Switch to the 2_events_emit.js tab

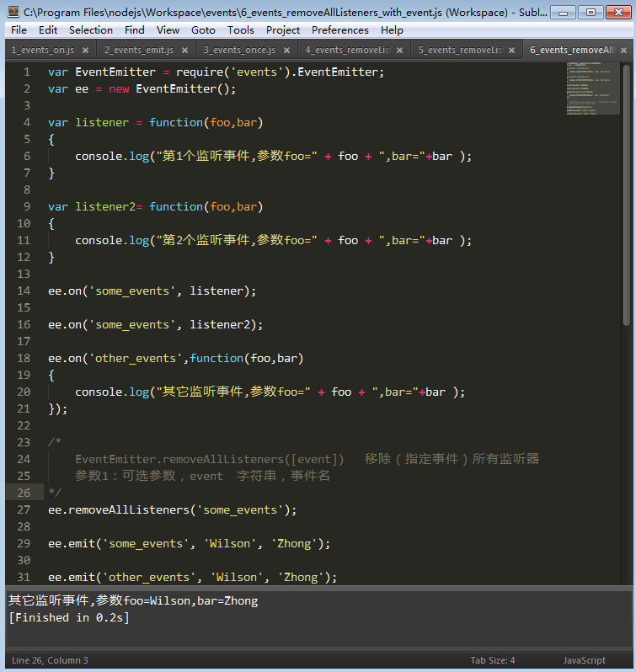click(x=139, y=51)
